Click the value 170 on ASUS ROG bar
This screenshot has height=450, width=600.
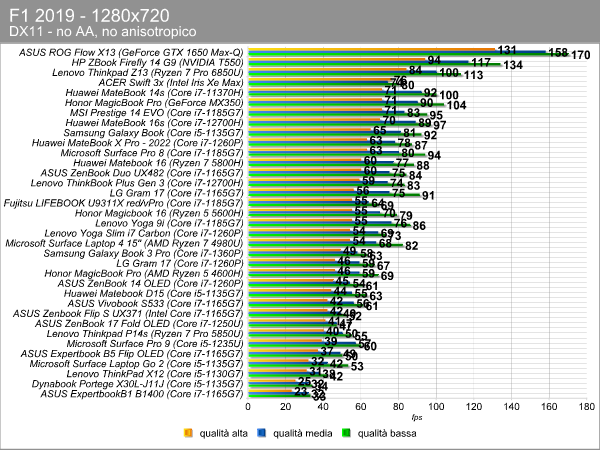coord(581,55)
